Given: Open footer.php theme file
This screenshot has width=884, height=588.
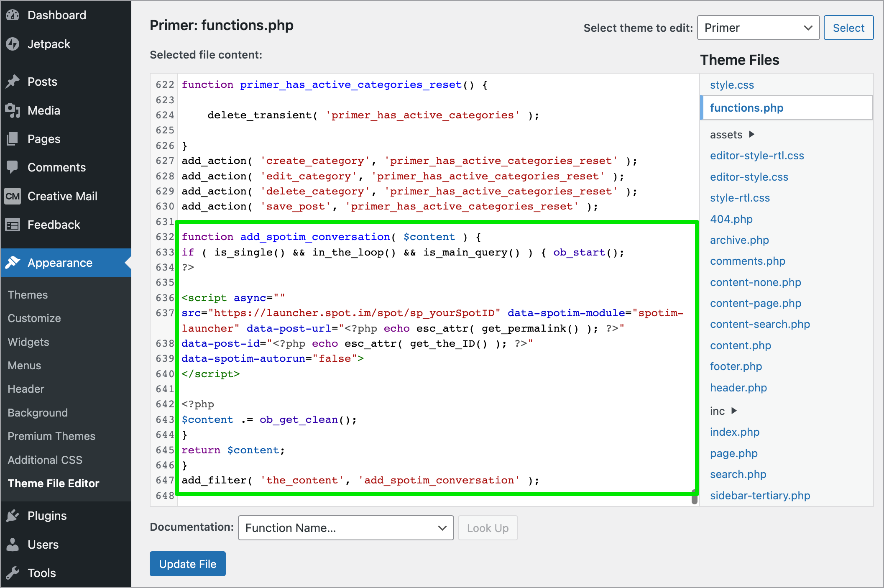Looking at the screenshot, I should (736, 366).
